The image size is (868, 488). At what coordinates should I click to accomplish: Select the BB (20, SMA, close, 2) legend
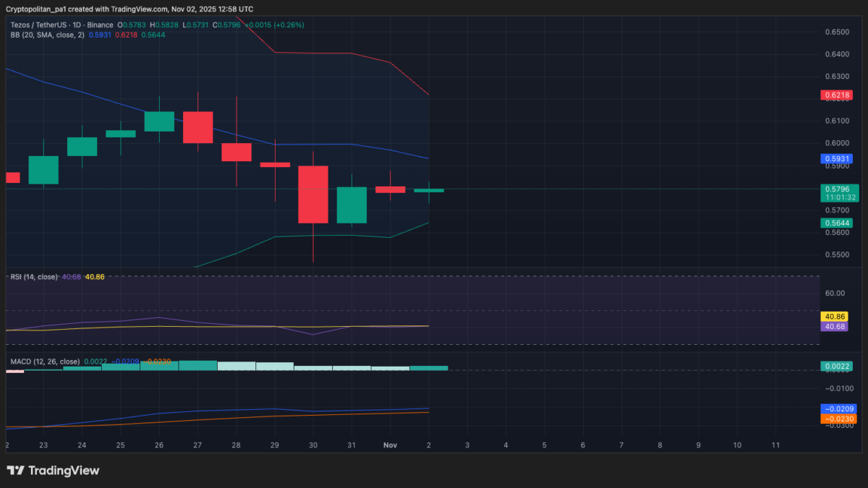point(48,35)
